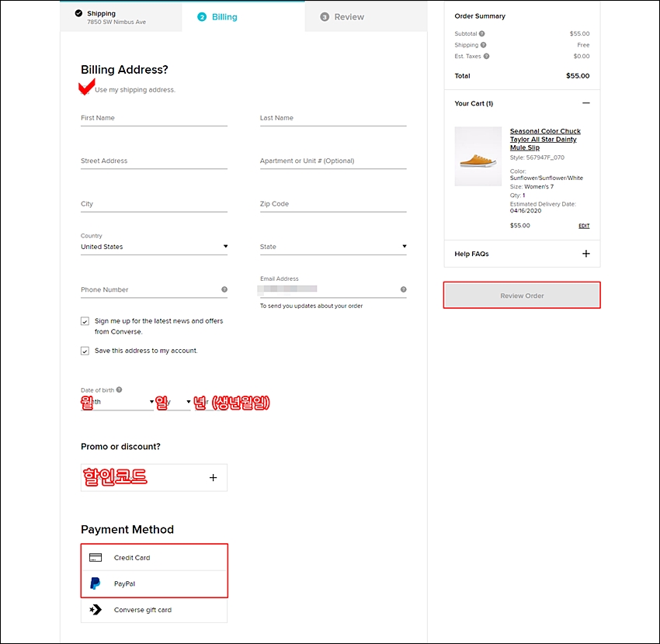This screenshot has width=660, height=644.
Task: Click the Est. Taxes help icon
Action: point(486,57)
